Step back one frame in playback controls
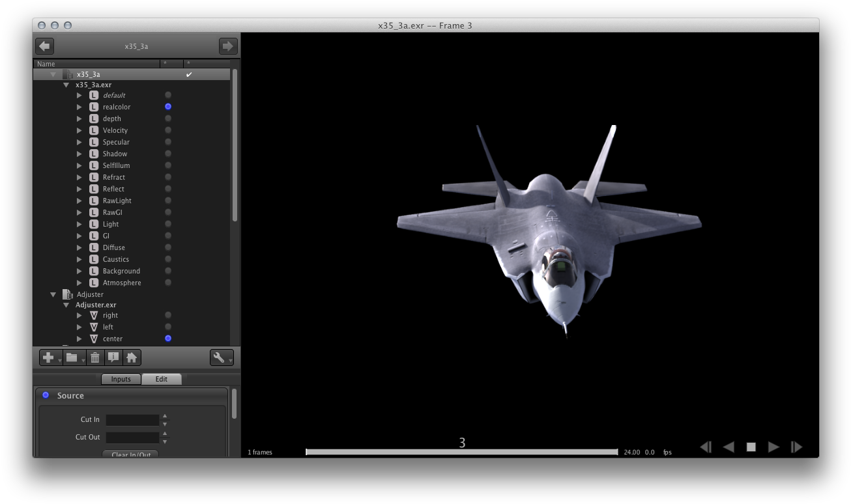 706,447
